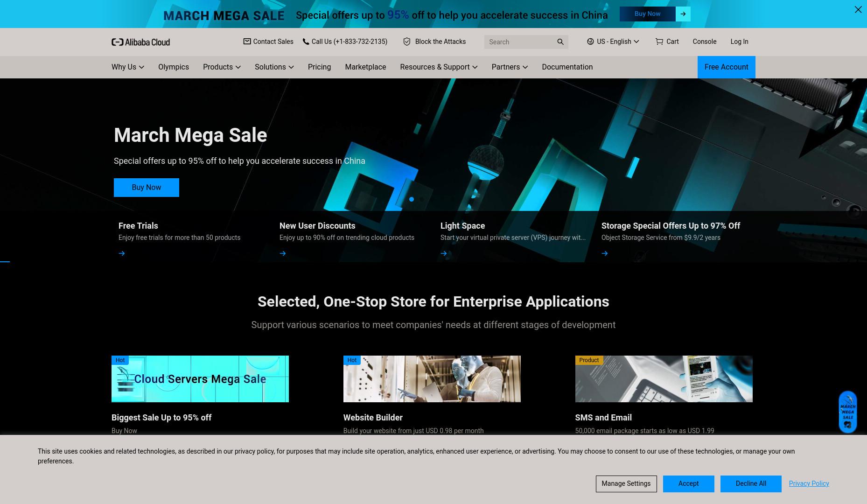Click the Product tag on SMS card
Image resolution: width=867 pixels, height=504 pixels.
pos(589,360)
